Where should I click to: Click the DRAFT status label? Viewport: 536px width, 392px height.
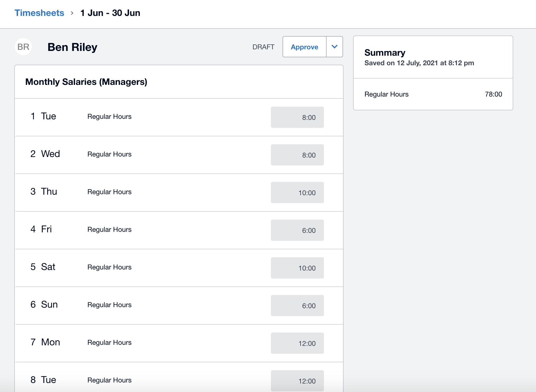tap(263, 47)
